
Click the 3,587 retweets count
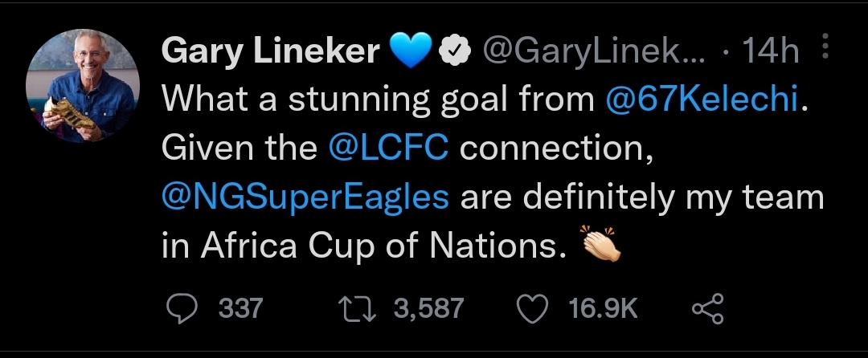(429, 308)
